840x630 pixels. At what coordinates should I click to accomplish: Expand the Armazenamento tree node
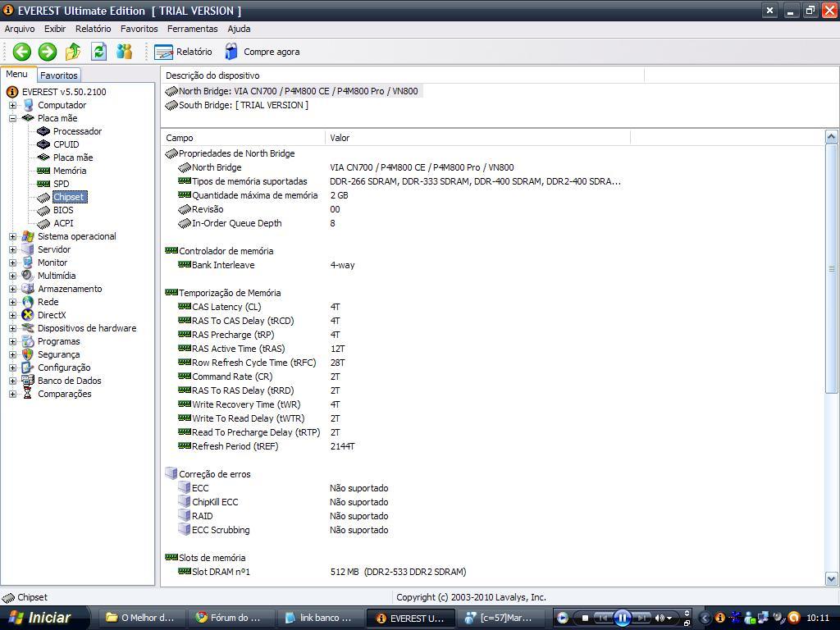tap(13, 290)
